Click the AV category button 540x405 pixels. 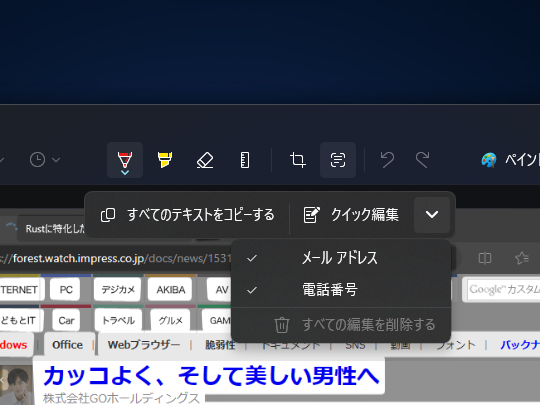[220, 290]
